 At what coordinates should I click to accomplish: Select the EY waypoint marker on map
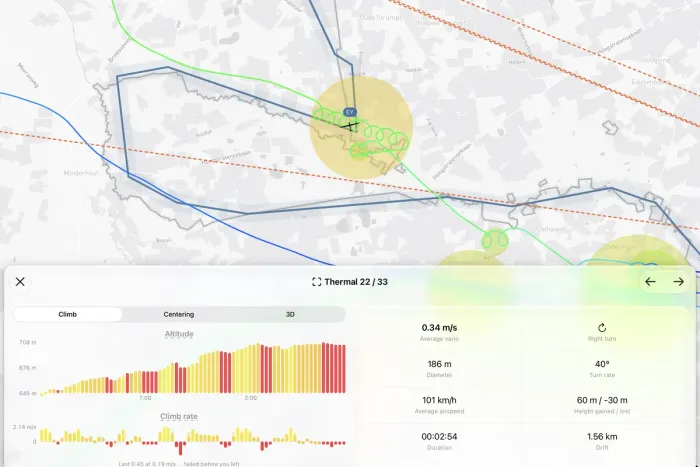pos(350,112)
